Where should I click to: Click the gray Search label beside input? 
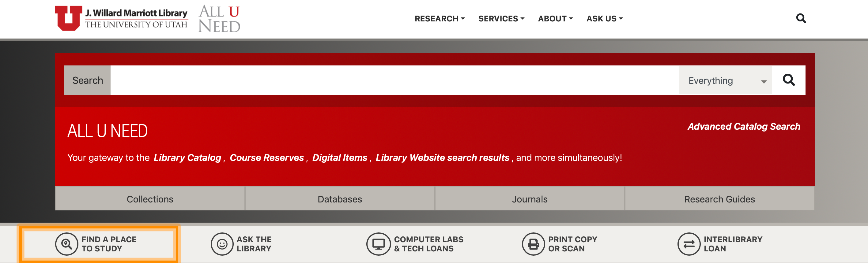point(87,80)
